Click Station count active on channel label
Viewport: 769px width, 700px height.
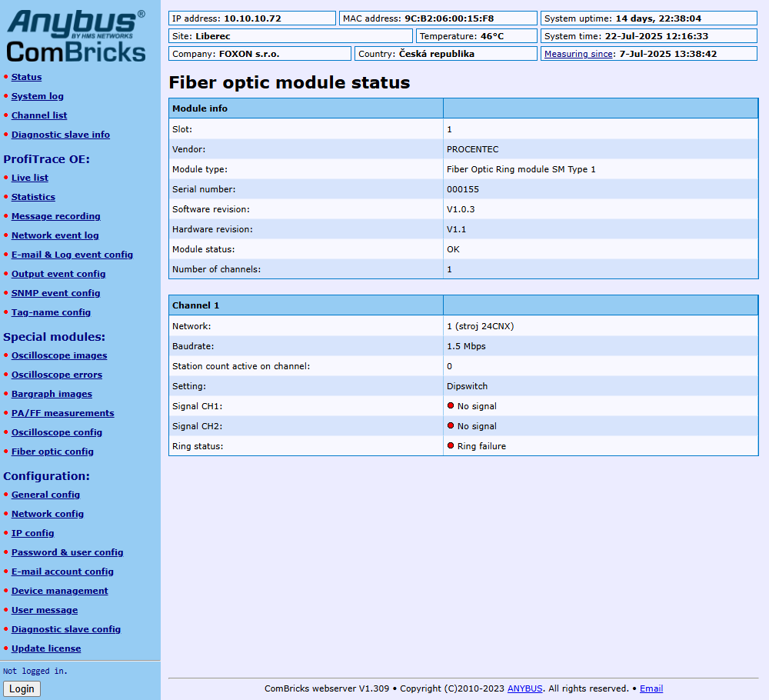pyautogui.click(x=241, y=366)
